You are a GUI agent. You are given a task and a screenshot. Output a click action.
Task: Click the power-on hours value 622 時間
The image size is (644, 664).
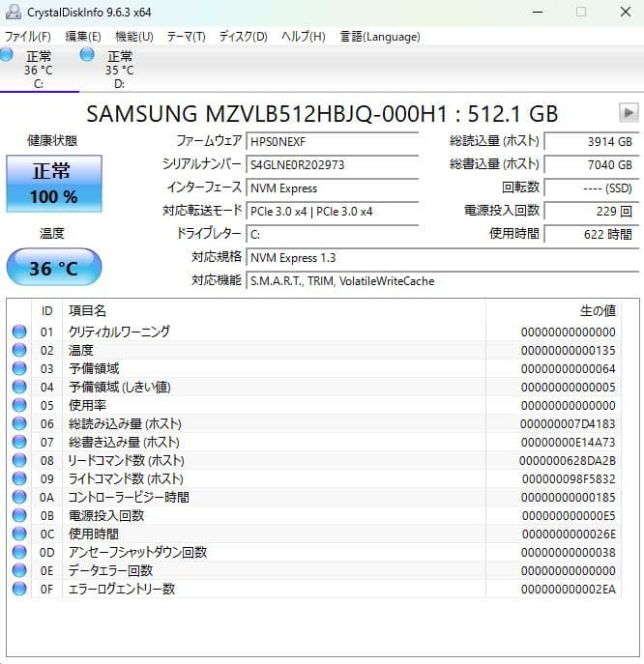coord(592,234)
